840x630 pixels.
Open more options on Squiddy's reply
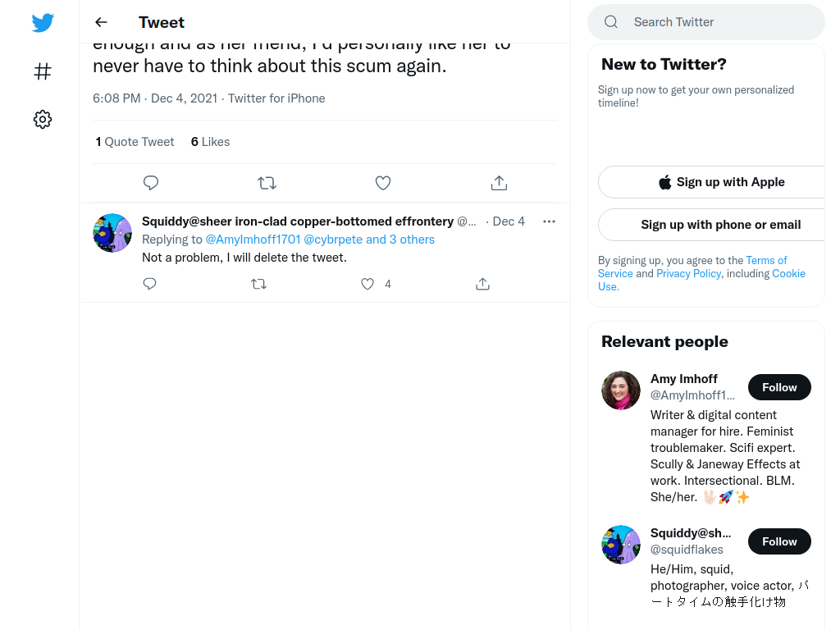coord(549,221)
